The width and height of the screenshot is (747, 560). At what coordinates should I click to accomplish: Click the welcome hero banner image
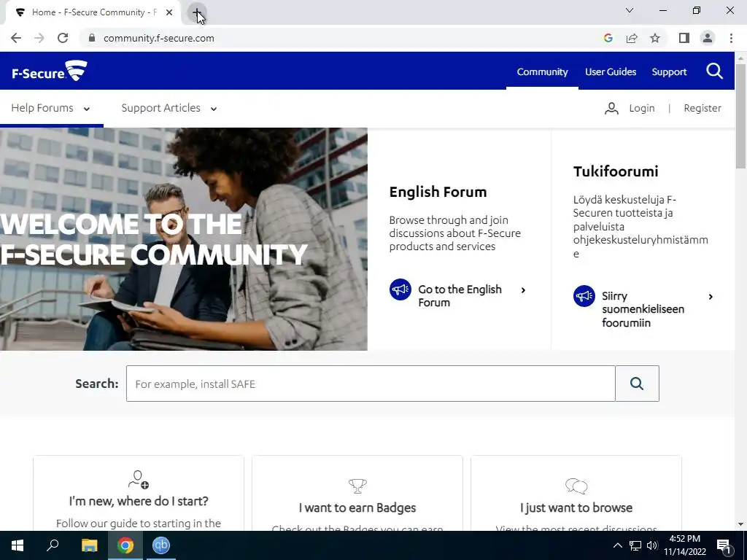(x=183, y=239)
